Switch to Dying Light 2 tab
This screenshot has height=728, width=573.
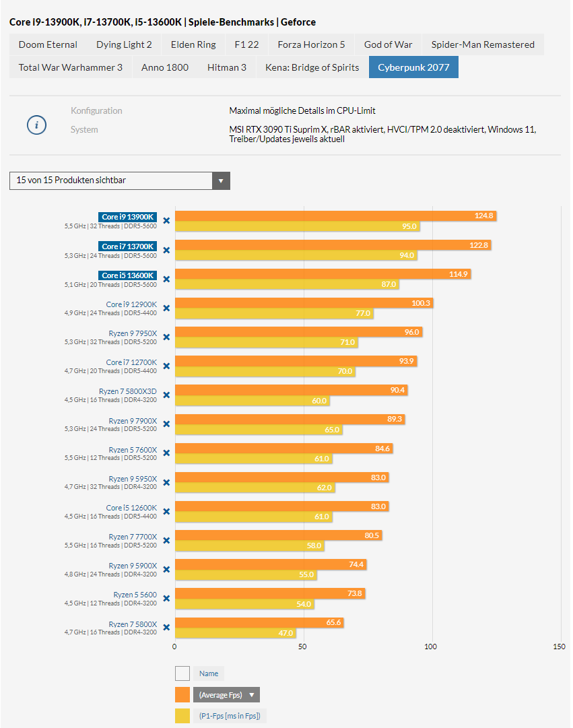pyautogui.click(x=124, y=44)
